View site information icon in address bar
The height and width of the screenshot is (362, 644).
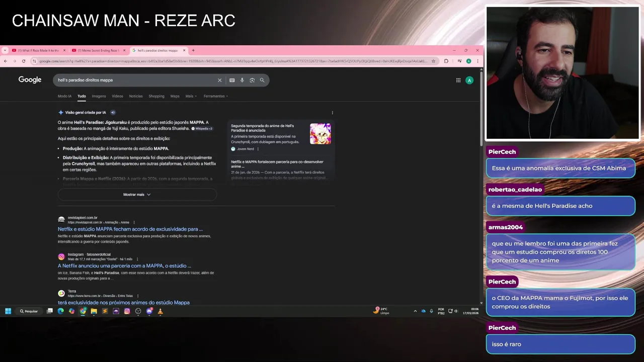pyautogui.click(x=34, y=61)
